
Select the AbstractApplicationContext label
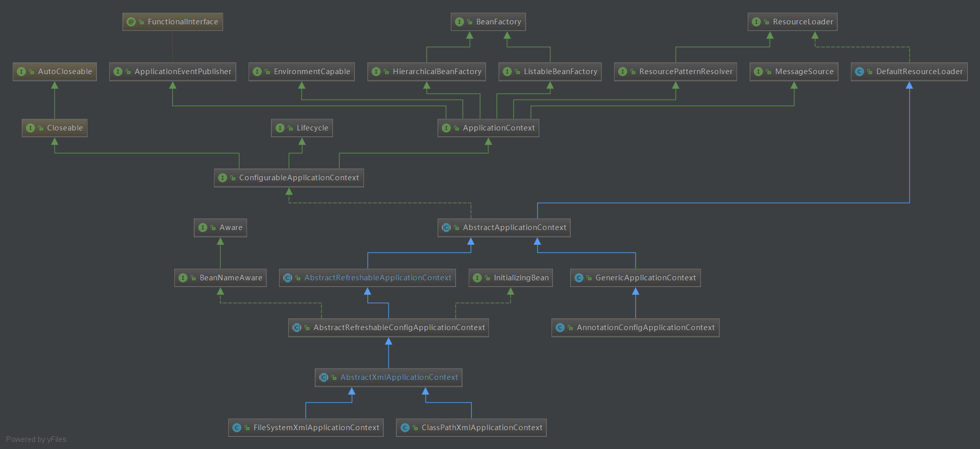coord(515,228)
